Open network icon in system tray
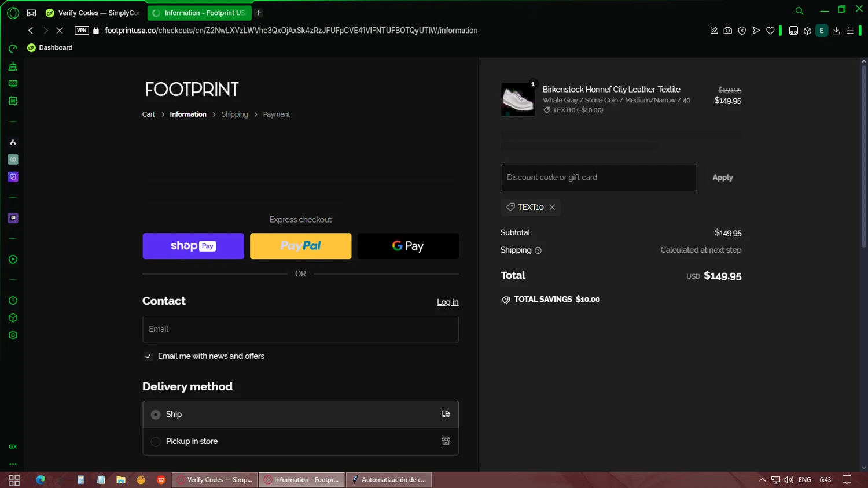Image resolution: width=868 pixels, height=488 pixels. coord(775,480)
